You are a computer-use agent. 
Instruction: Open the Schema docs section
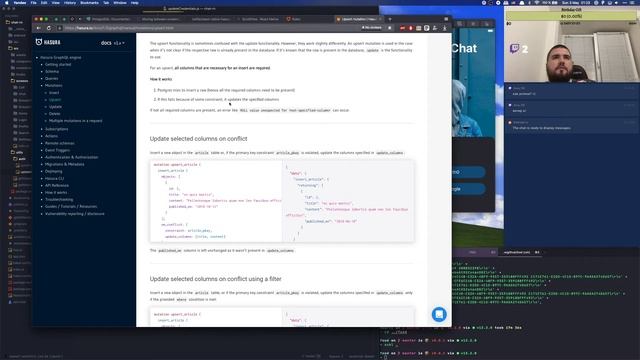[52, 71]
